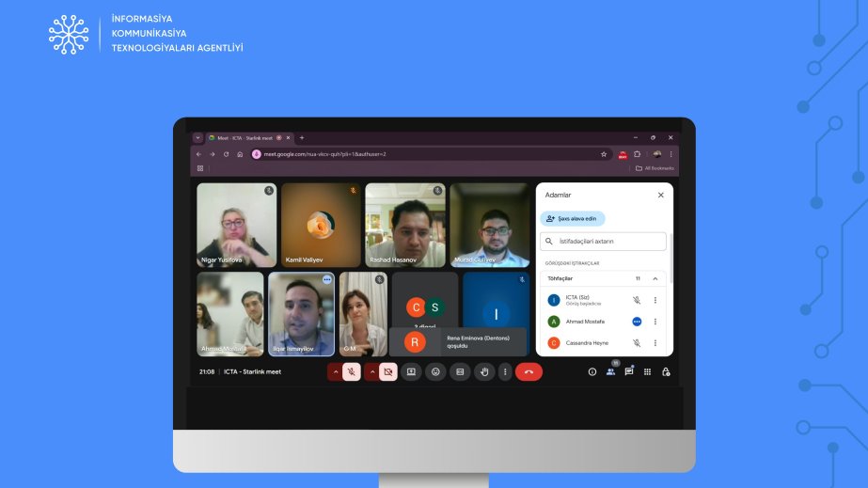Image resolution: width=868 pixels, height=488 pixels.
Task: Open the activities grid icon
Action: tap(647, 371)
